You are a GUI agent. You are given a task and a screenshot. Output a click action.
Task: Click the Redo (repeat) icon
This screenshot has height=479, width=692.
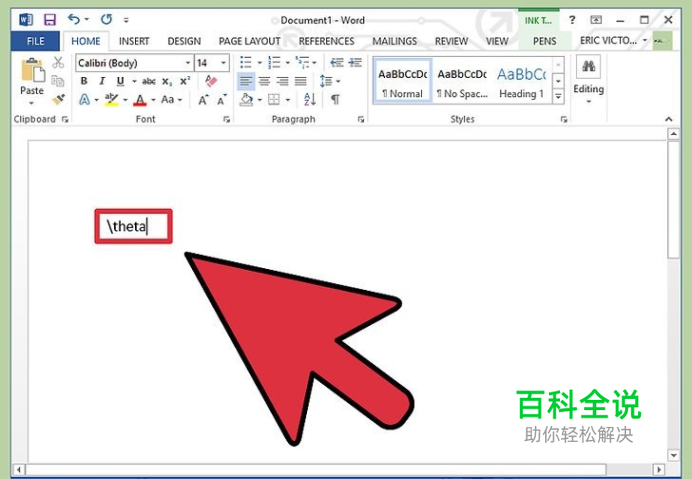click(106, 19)
